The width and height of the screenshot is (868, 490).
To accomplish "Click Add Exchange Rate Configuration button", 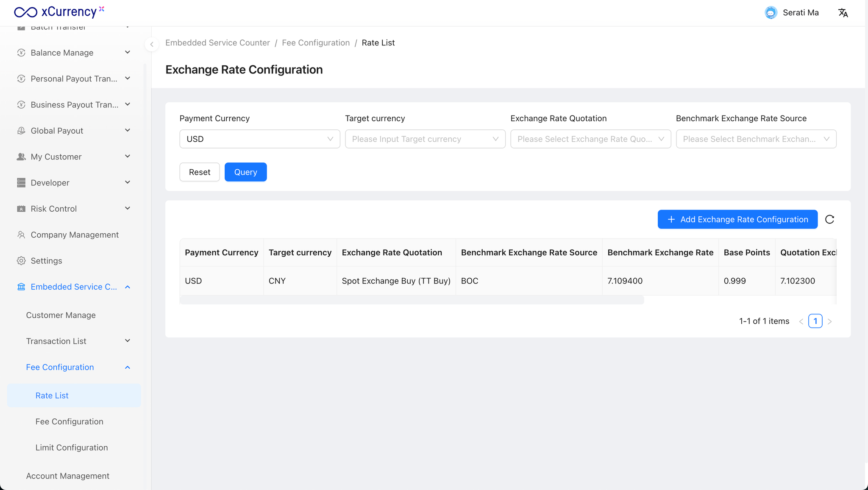I will click(x=737, y=219).
